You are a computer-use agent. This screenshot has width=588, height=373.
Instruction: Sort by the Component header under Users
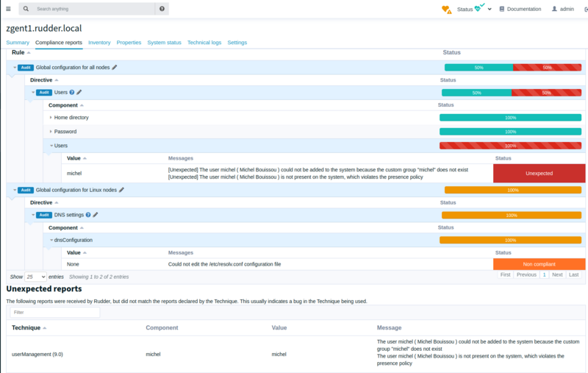click(x=66, y=105)
